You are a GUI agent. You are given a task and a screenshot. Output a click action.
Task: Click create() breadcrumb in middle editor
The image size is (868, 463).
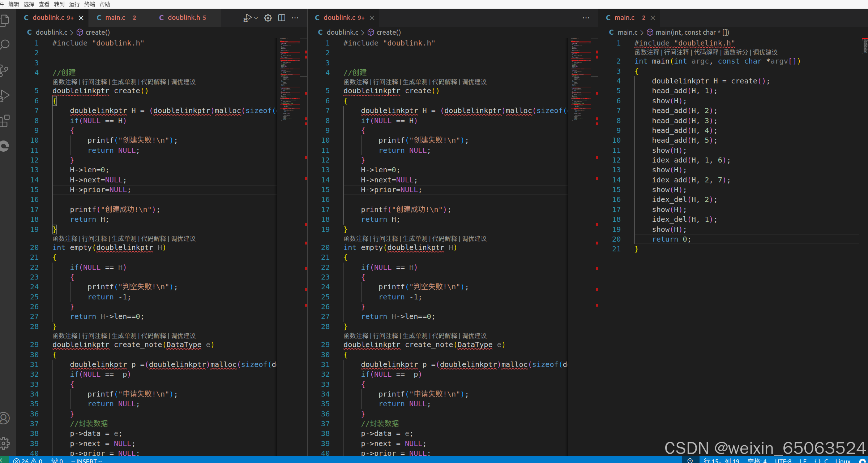(388, 32)
